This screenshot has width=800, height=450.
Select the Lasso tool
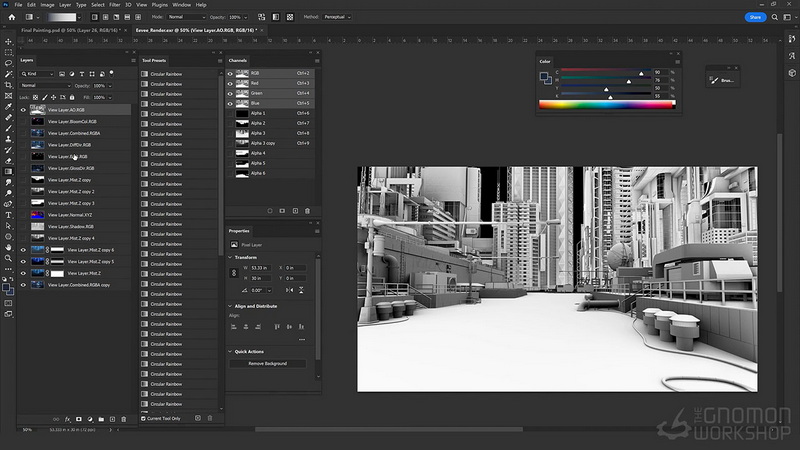coord(8,63)
